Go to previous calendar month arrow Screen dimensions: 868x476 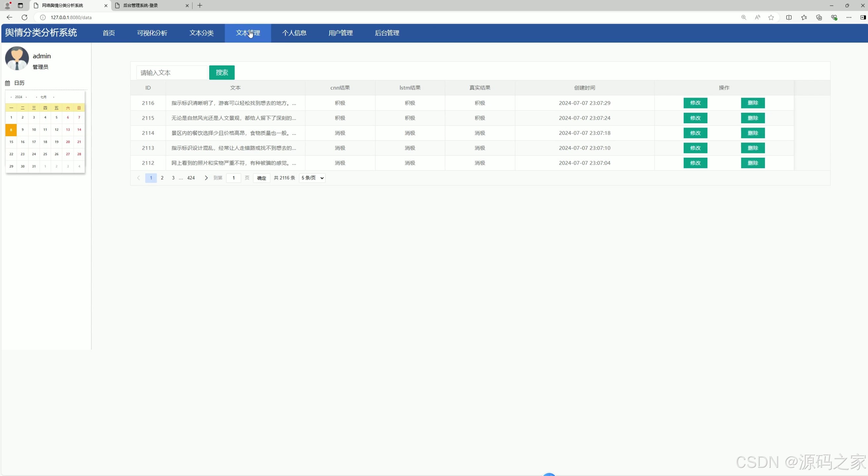pyautogui.click(x=36, y=97)
